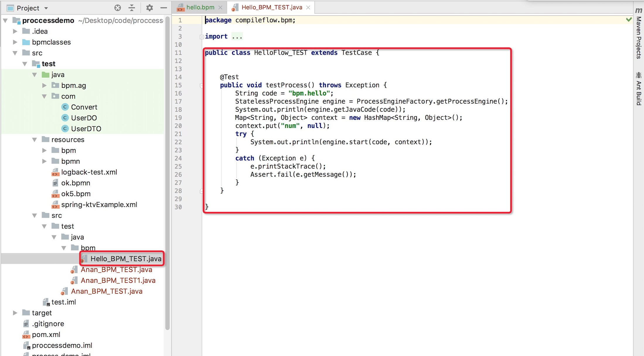This screenshot has width=644, height=356.
Task: Open Project panel settings gear
Action: (x=149, y=8)
